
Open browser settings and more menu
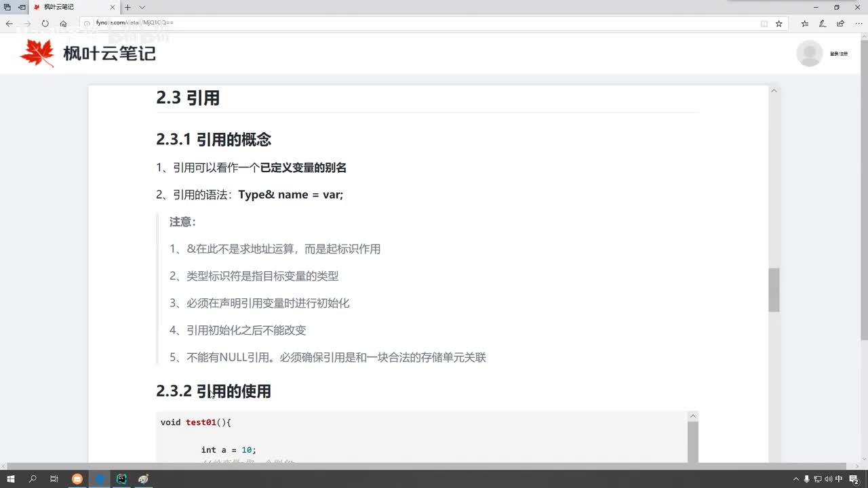pos(859,23)
